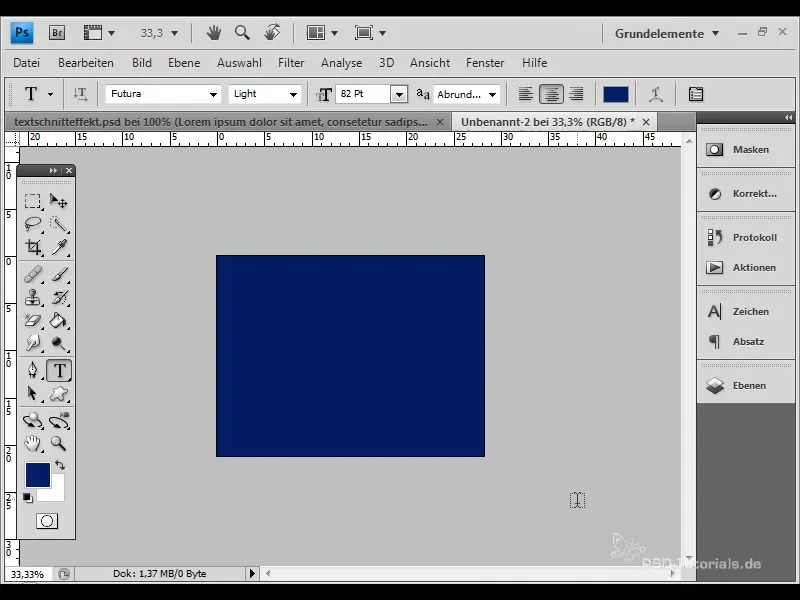Screen dimensions: 800x600
Task: Open the Datei menu
Action: point(27,63)
